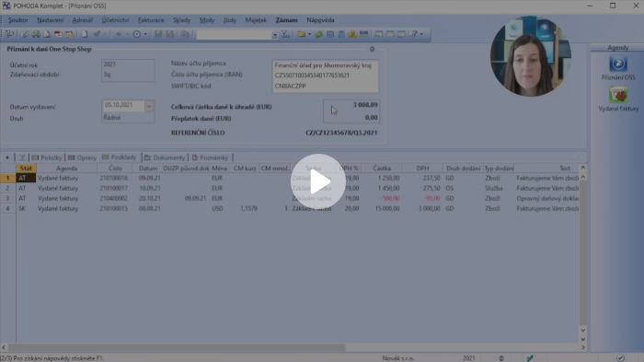Click the horizontal scrollbar right arrow
Viewport: 644px width, 362px height.
(583, 347)
